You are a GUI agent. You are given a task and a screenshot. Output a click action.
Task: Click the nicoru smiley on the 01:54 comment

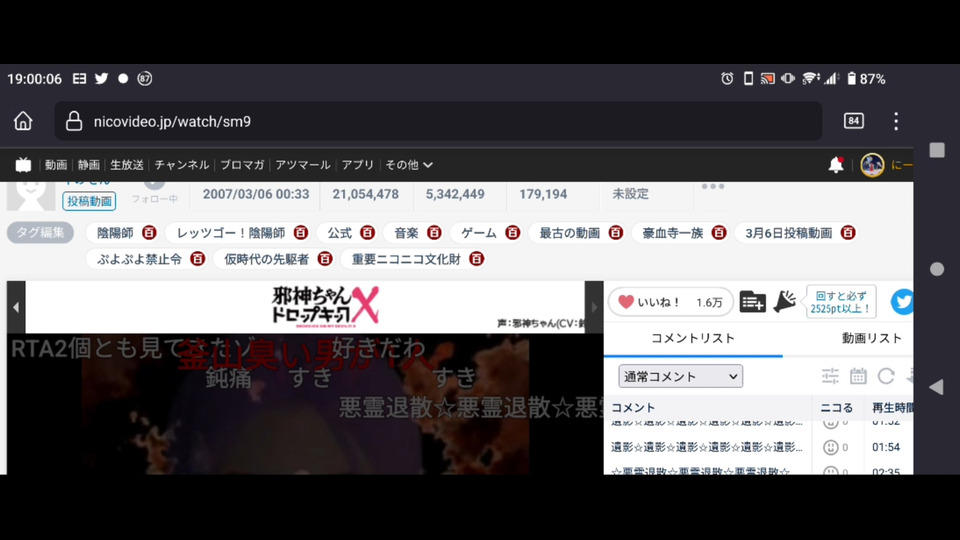(x=830, y=448)
